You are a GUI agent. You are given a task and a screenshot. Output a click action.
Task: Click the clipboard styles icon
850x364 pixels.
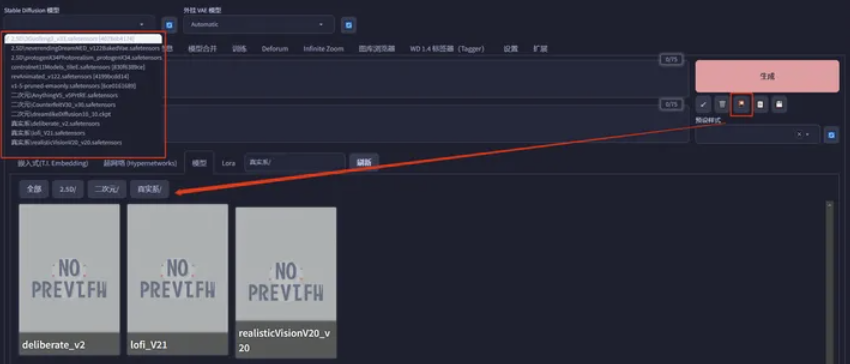coord(760,104)
